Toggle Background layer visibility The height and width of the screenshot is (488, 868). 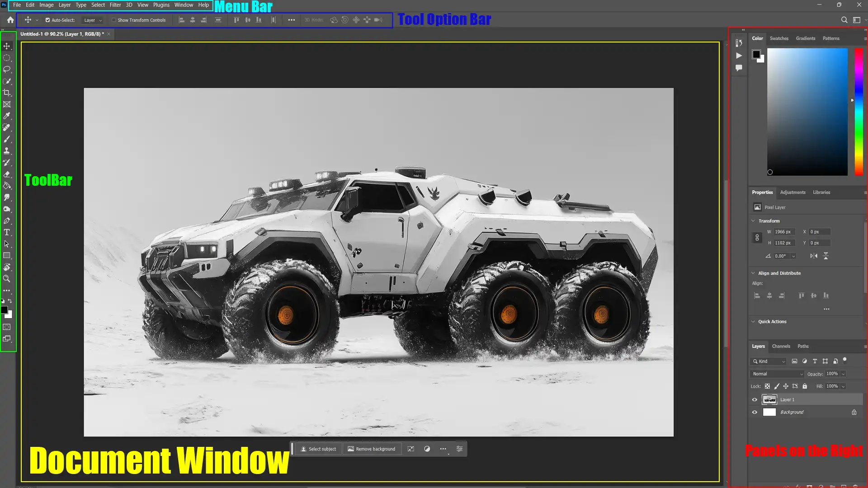click(755, 413)
